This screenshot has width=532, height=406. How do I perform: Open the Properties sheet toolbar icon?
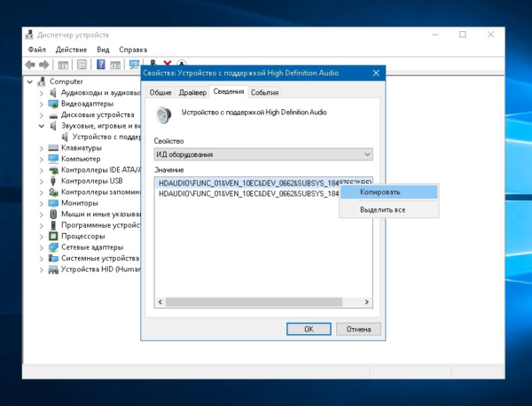[82, 65]
